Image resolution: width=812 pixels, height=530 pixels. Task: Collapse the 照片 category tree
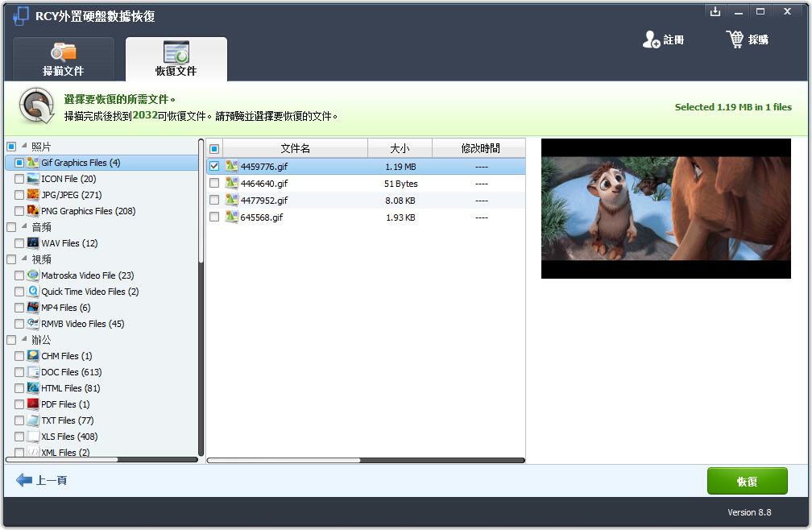(23, 147)
